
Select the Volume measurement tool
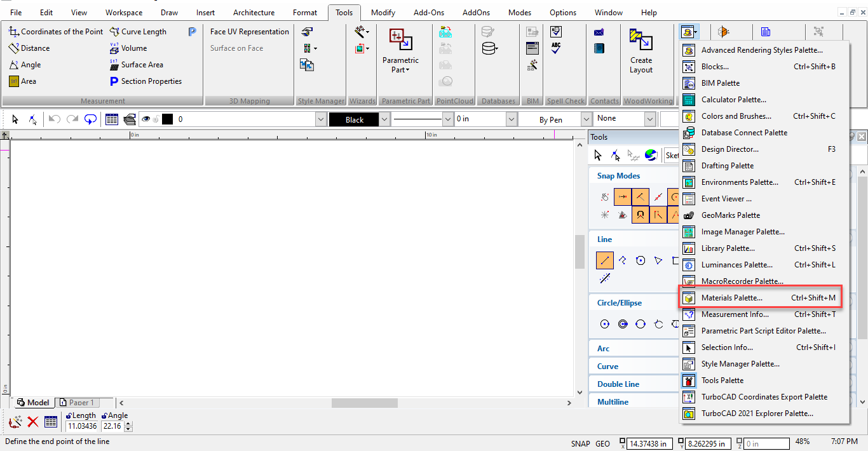click(128, 48)
